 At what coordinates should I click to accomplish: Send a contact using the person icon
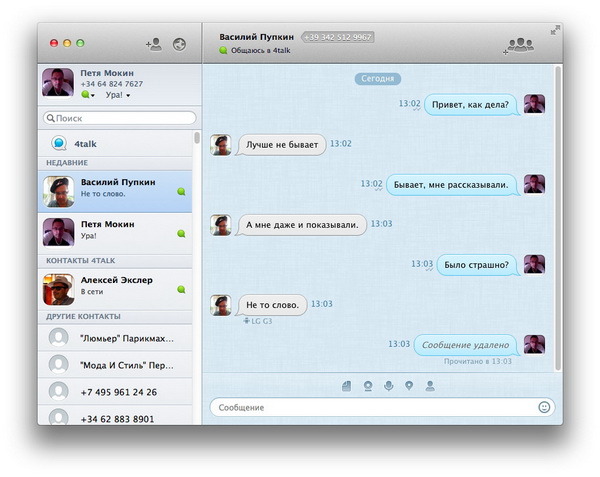(430, 385)
